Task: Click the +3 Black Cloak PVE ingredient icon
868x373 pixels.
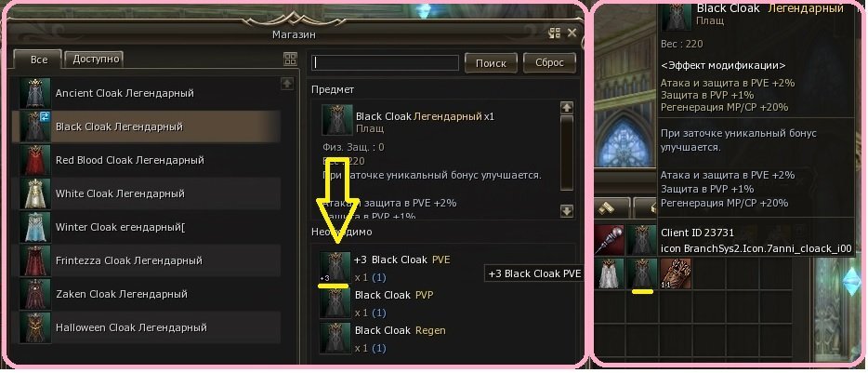Action: click(335, 267)
